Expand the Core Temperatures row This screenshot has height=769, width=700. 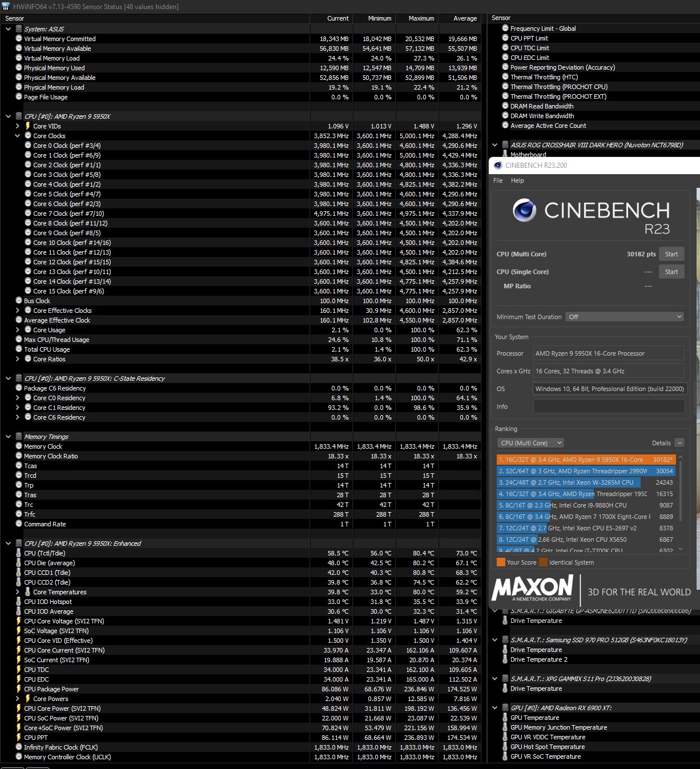[17, 592]
